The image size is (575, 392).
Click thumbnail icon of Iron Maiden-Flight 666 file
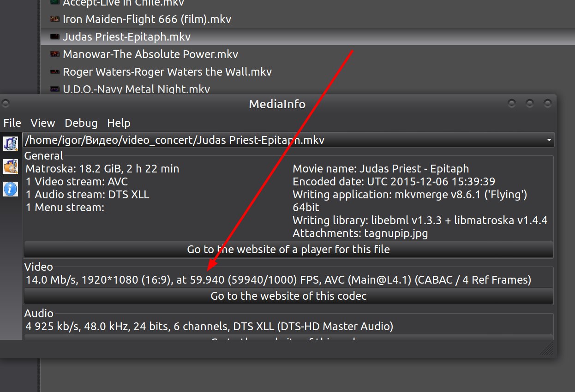[54, 19]
